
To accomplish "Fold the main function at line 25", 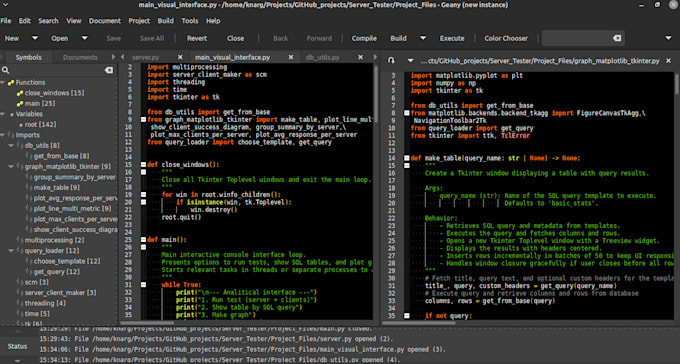I will point(144,239).
